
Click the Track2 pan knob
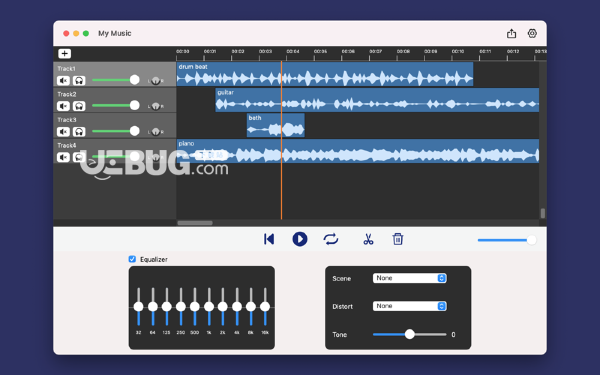[x=155, y=106]
